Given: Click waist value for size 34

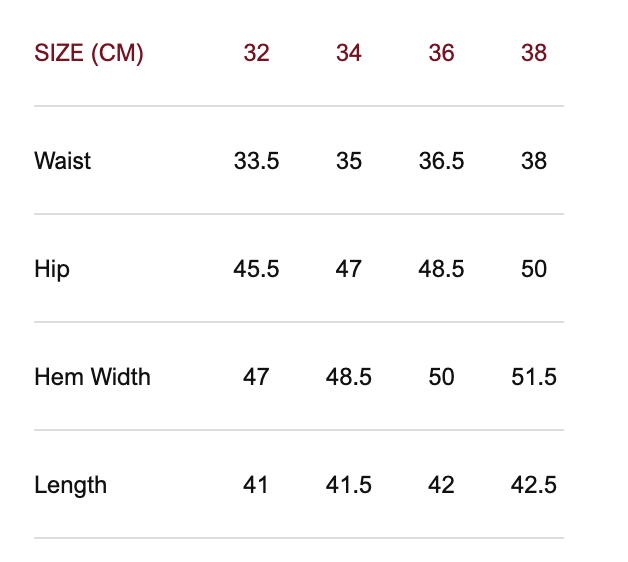Looking at the screenshot, I should 349,161.
